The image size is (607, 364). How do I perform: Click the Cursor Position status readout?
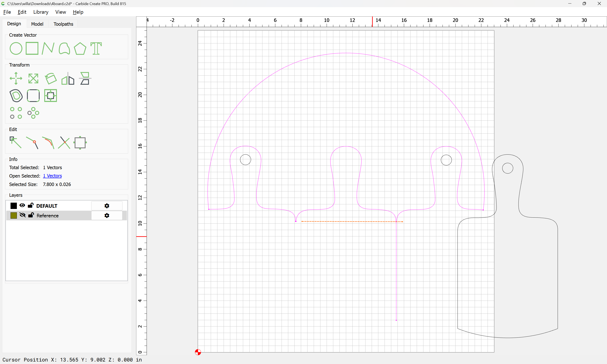(x=72, y=360)
